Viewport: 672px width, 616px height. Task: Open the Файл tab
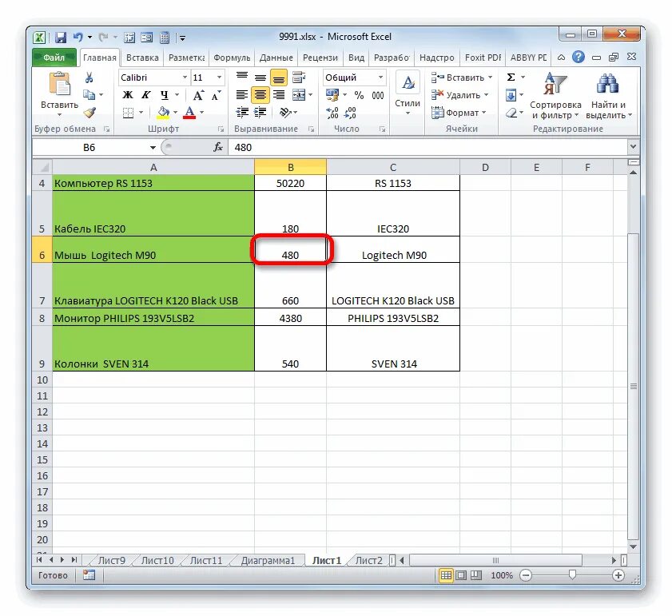pos(54,58)
